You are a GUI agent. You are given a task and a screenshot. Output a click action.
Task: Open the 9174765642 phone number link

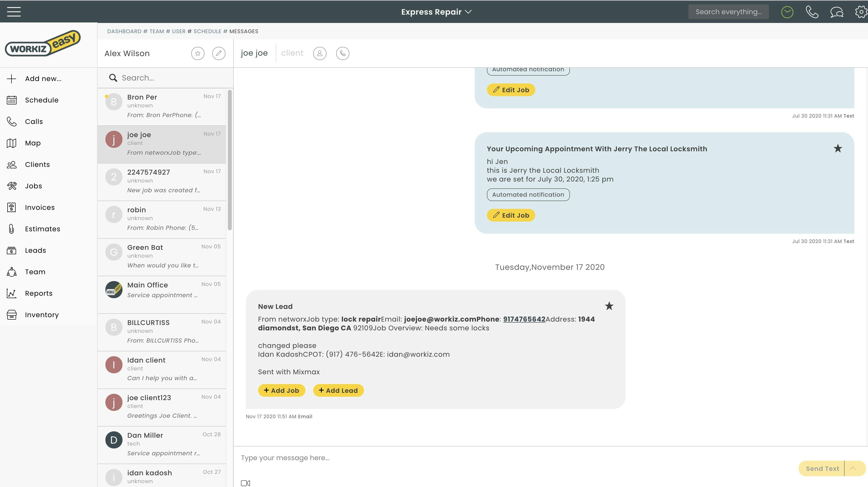point(524,319)
